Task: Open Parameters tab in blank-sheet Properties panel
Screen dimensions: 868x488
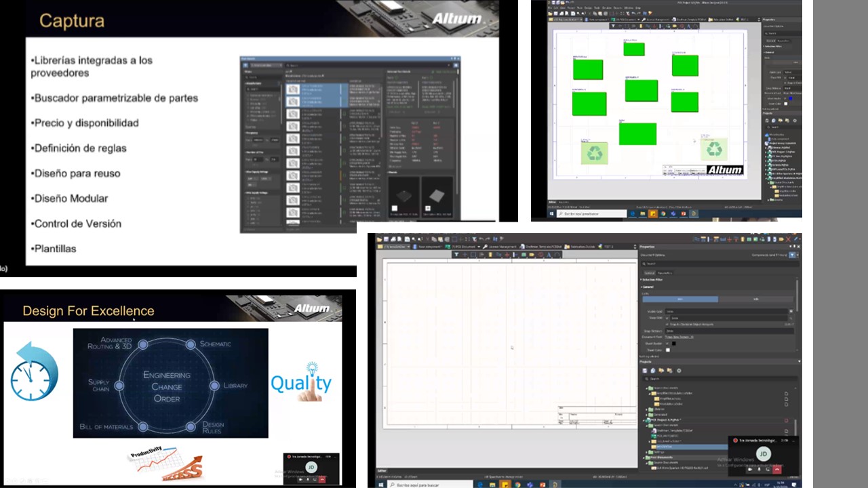Action: tap(665, 273)
